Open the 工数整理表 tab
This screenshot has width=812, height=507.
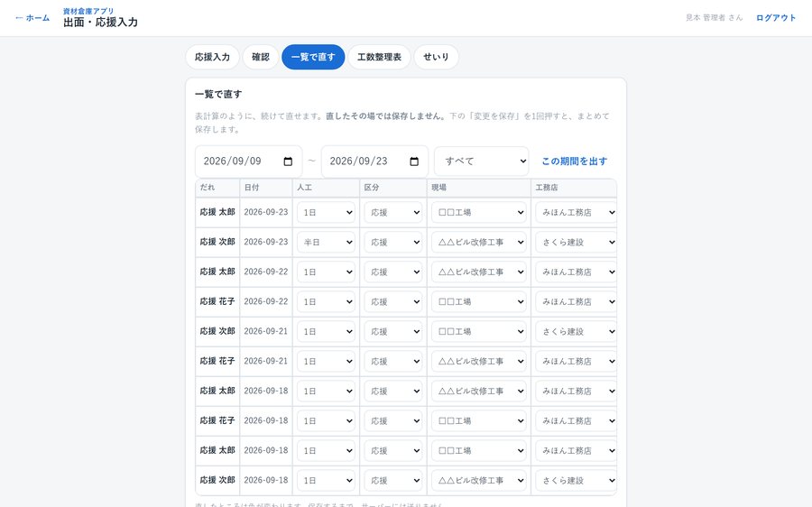point(379,57)
